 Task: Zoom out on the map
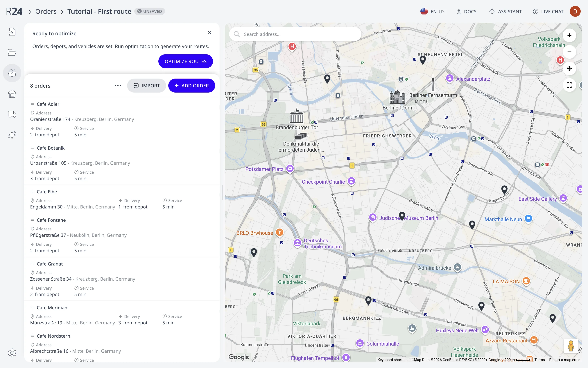tap(569, 52)
